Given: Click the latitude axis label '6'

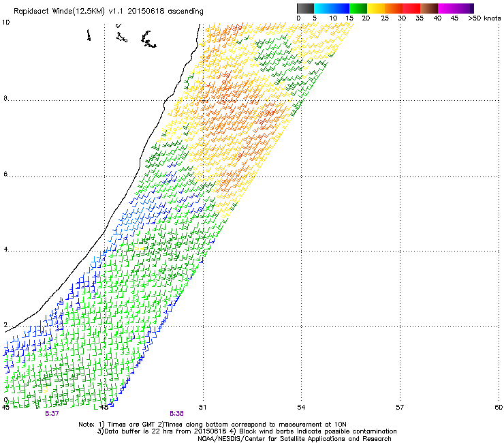Looking at the screenshot, I should pos(5,174).
